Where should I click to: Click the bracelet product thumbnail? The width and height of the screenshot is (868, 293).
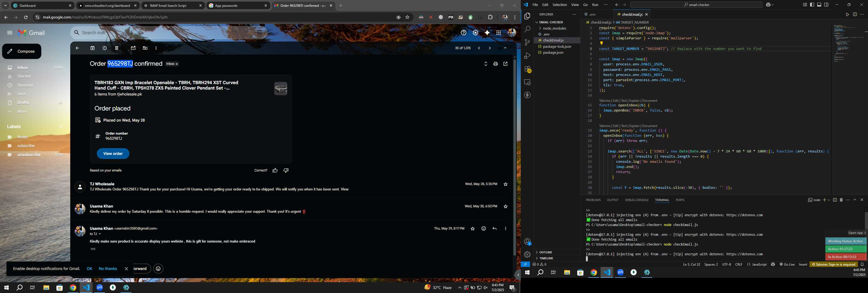coord(281,89)
